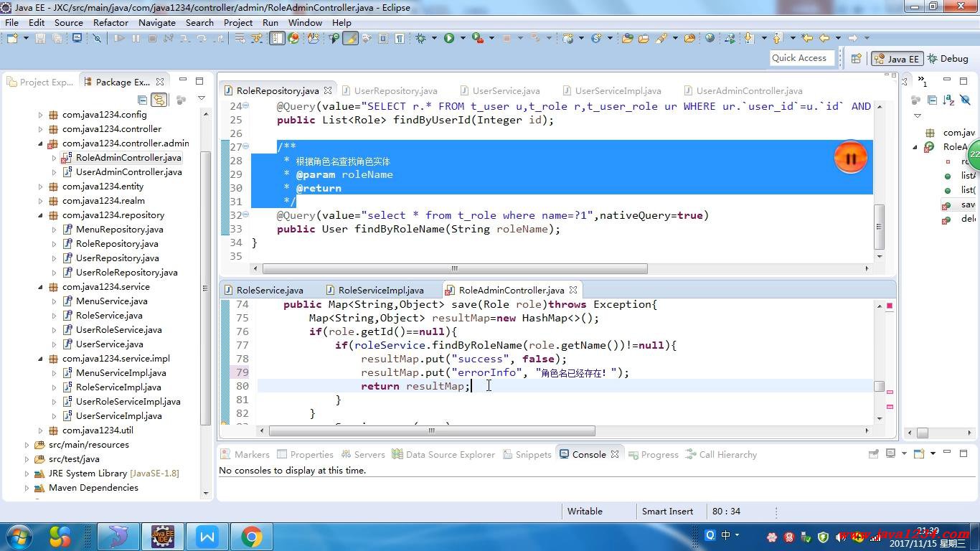Click the Writable status bar entry
The width and height of the screenshot is (980, 551).
click(585, 511)
